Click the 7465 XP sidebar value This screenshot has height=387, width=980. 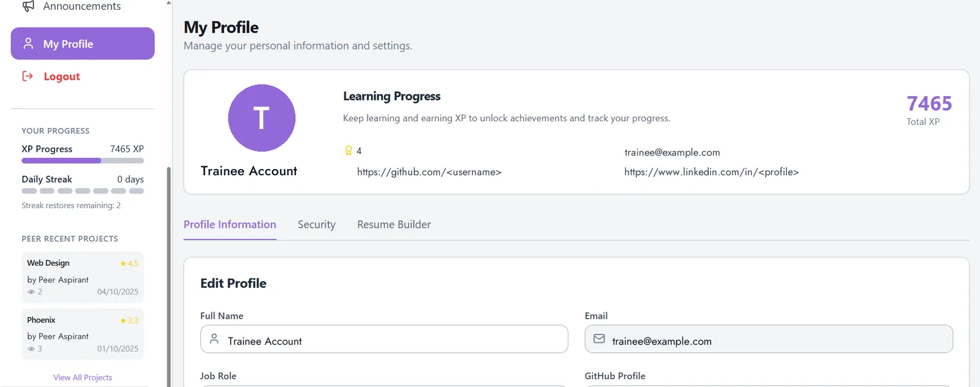(x=127, y=149)
